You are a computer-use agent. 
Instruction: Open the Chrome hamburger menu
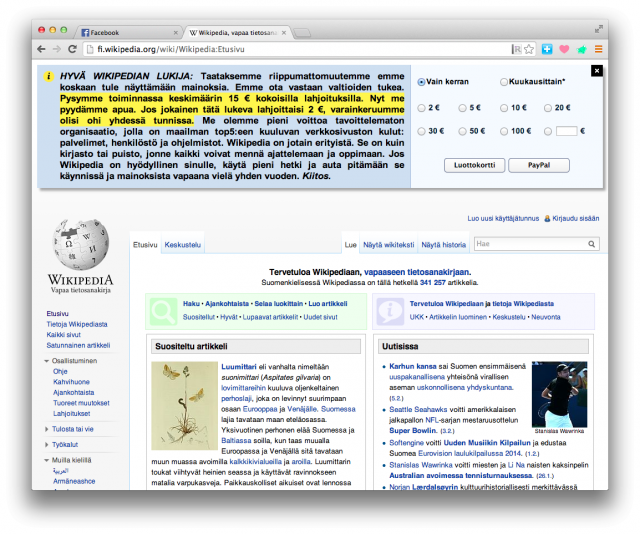(598, 49)
